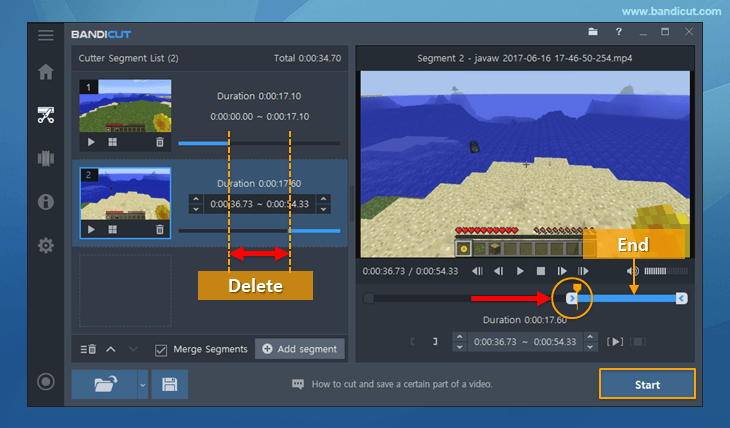Switch to Split mode in sidebar
730x428 pixels.
coord(46,158)
